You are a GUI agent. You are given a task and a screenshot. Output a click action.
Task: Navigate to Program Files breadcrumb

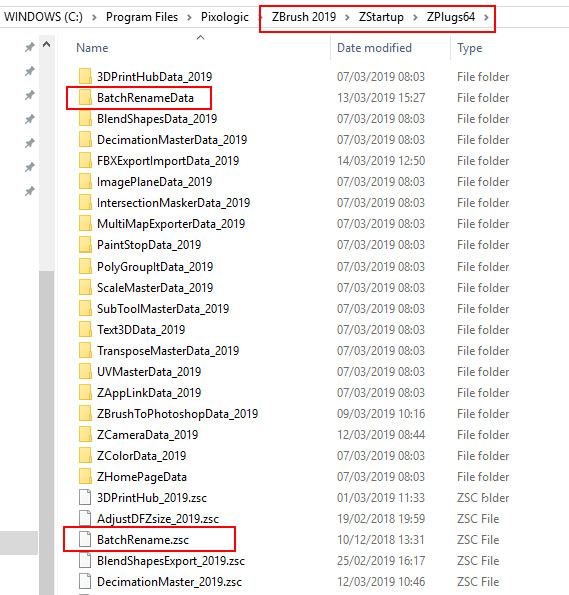coord(142,17)
